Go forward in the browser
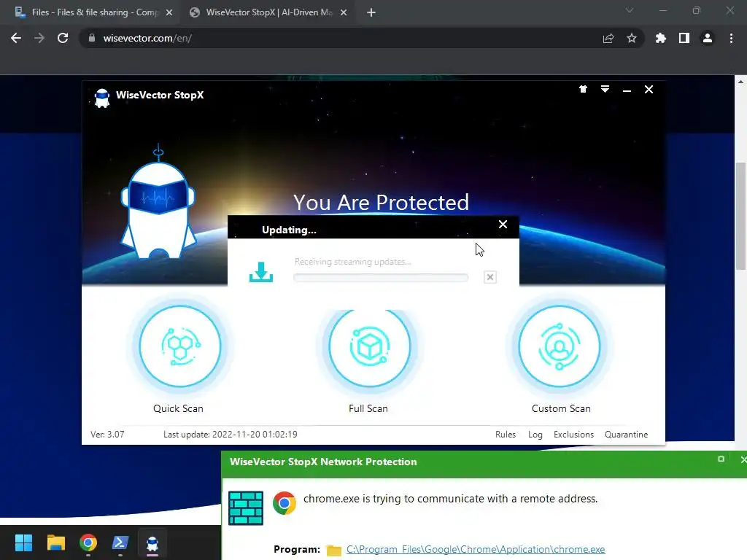This screenshot has width=747, height=560. [x=39, y=38]
